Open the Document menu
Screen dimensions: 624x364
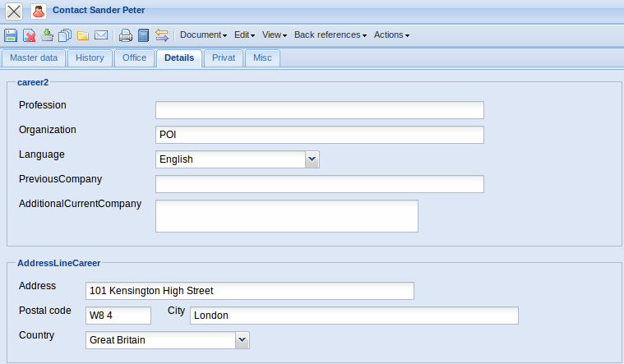[203, 35]
